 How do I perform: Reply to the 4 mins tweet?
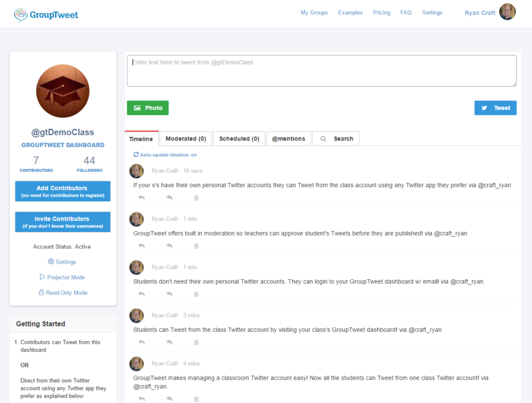pyautogui.click(x=142, y=399)
